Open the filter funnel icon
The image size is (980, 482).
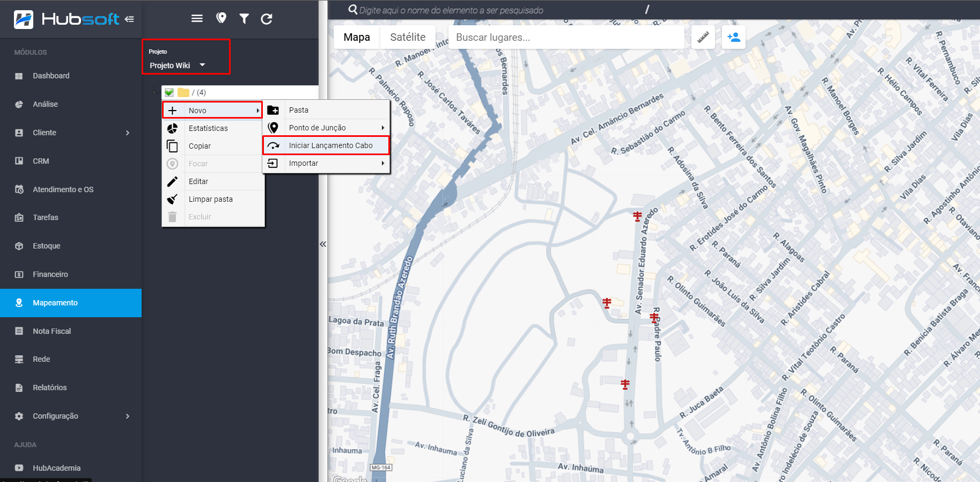pos(244,19)
